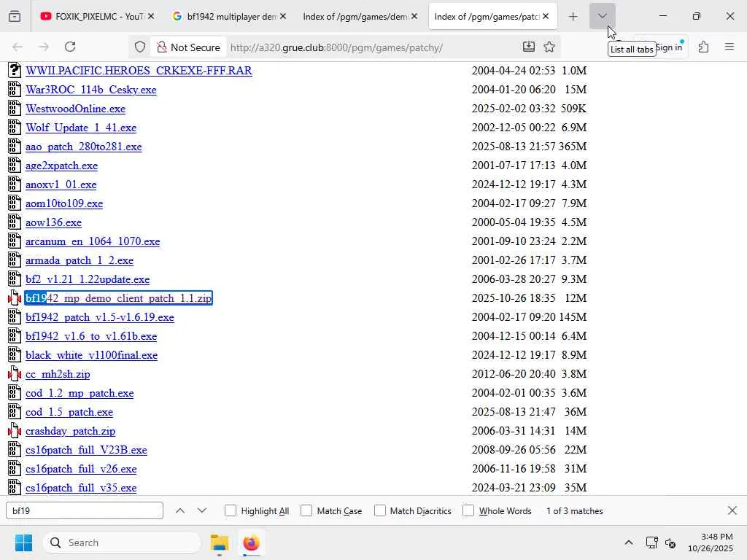Open the Extensions puzzle icon
747x560 pixels.
pyautogui.click(x=703, y=47)
